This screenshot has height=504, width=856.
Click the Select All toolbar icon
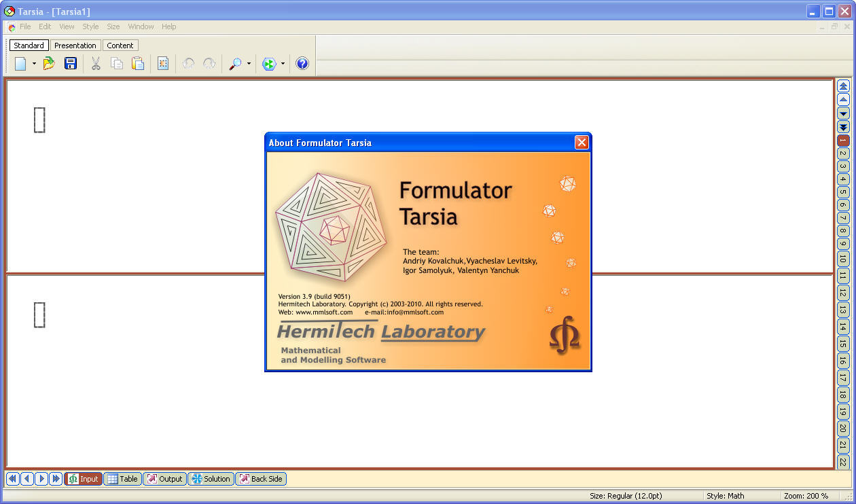tap(163, 64)
